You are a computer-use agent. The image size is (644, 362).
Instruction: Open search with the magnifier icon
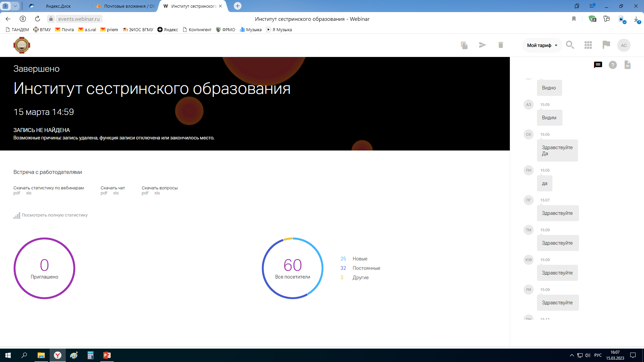(x=570, y=45)
